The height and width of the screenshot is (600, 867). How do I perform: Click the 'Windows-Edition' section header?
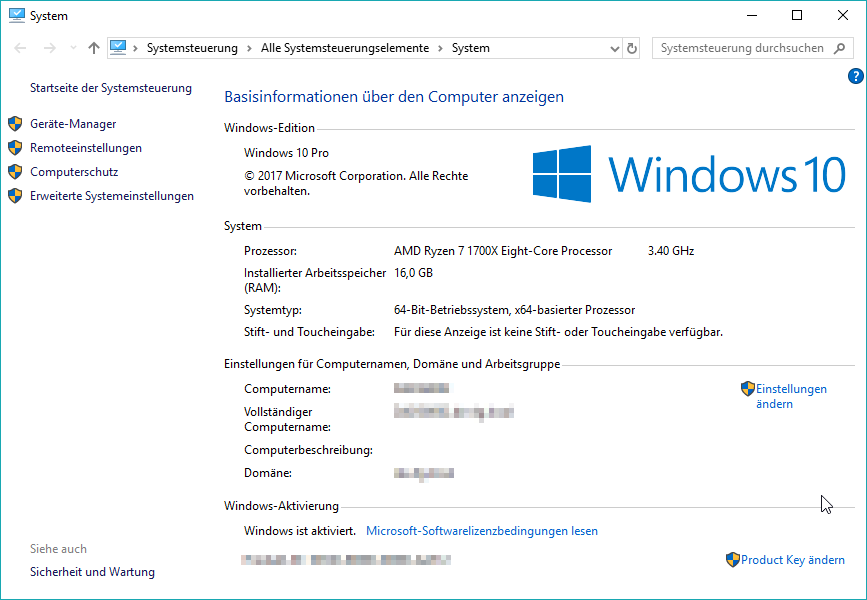pos(269,128)
